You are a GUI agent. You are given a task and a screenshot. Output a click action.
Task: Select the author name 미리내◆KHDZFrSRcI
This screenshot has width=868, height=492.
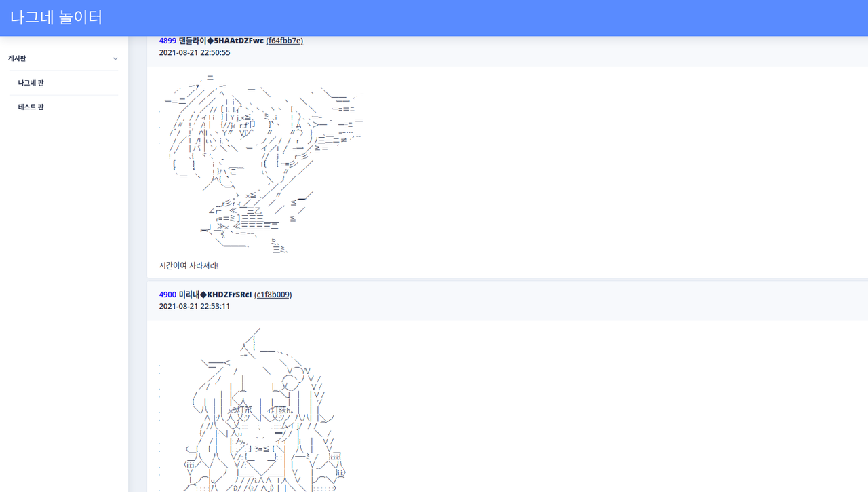click(215, 295)
